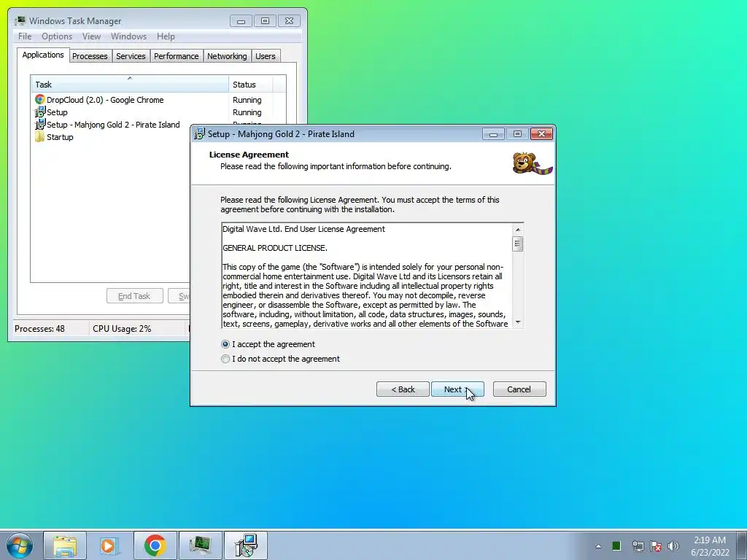Click the license text scrollbar thumb

coord(517,244)
